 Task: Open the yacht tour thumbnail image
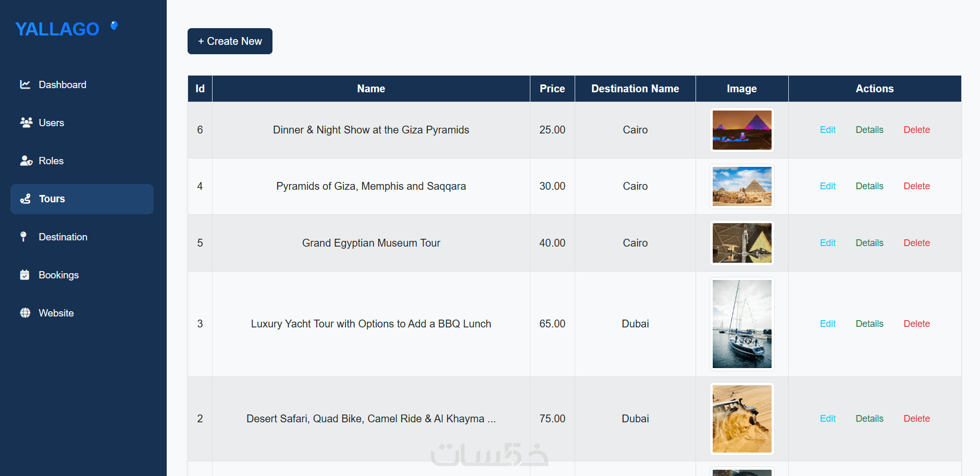[x=742, y=324]
